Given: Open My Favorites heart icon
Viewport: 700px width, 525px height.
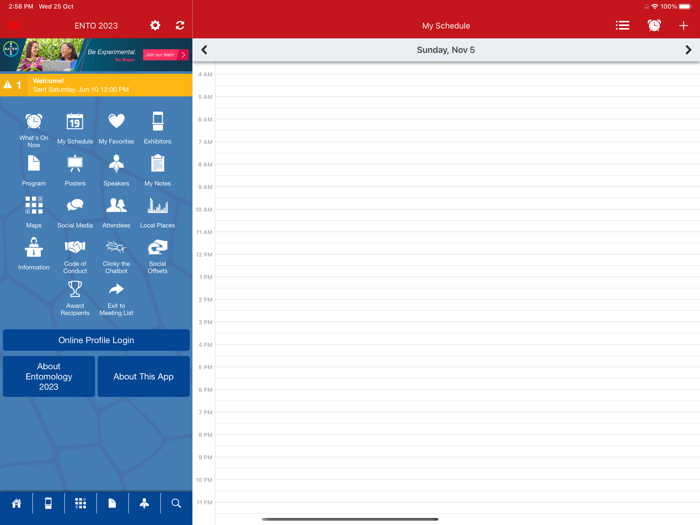Looking at the screenshot, I should (116, 129).
